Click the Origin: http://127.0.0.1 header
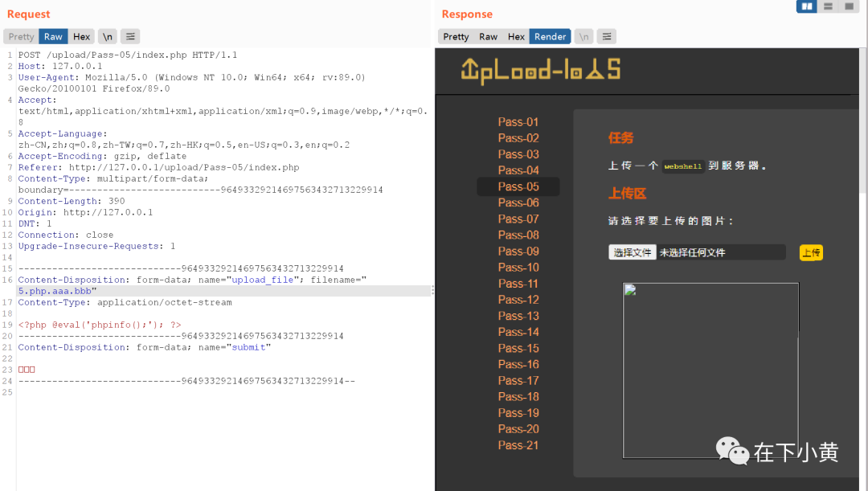This screenshot has width=868, height=491. 85,212
